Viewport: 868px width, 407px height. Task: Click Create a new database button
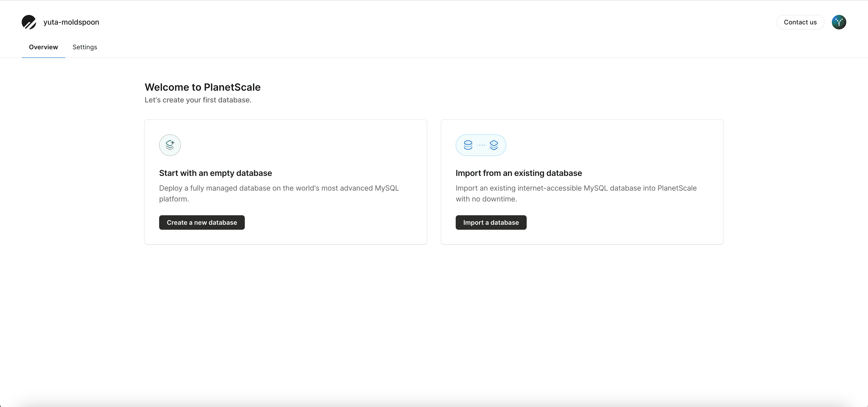click(202, 223)
